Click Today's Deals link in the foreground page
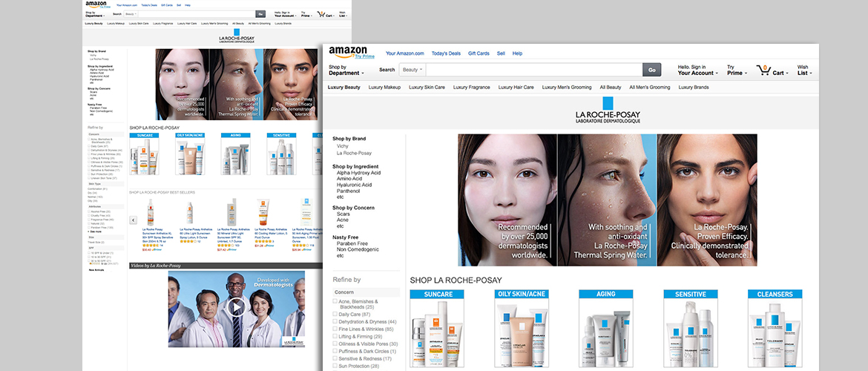The width and height of the screenshot is (868, 371). (x=446, y=53)
